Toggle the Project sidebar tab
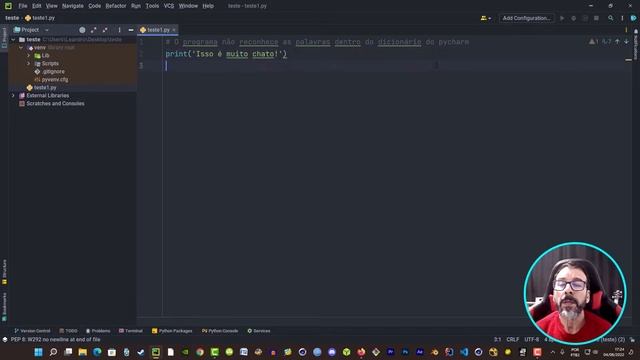 (x=4, y=38)
